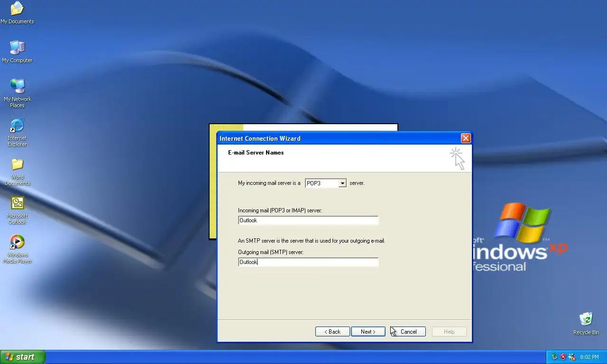Screen dimensions: 607x364
Task: Click the wizard cursor graphic in header
Action: 458,158
